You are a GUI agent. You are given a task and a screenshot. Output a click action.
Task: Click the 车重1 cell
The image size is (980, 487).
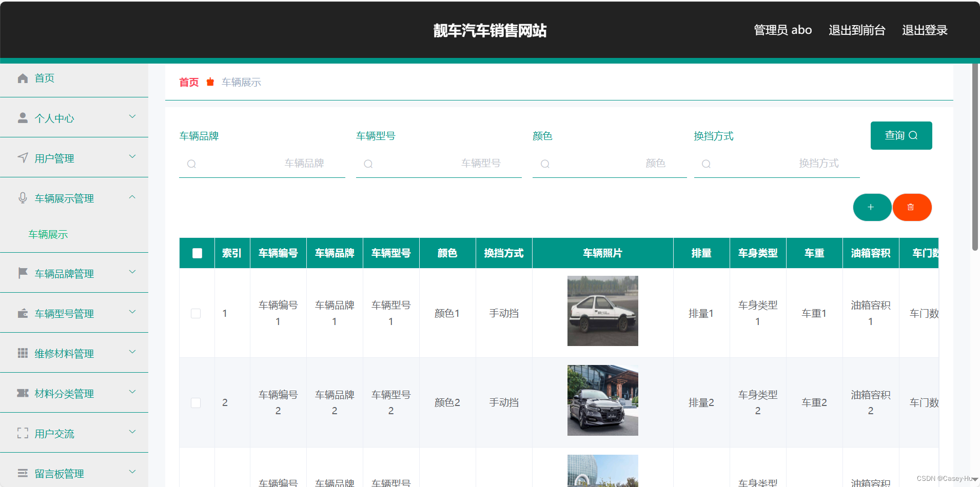(814, 313)
